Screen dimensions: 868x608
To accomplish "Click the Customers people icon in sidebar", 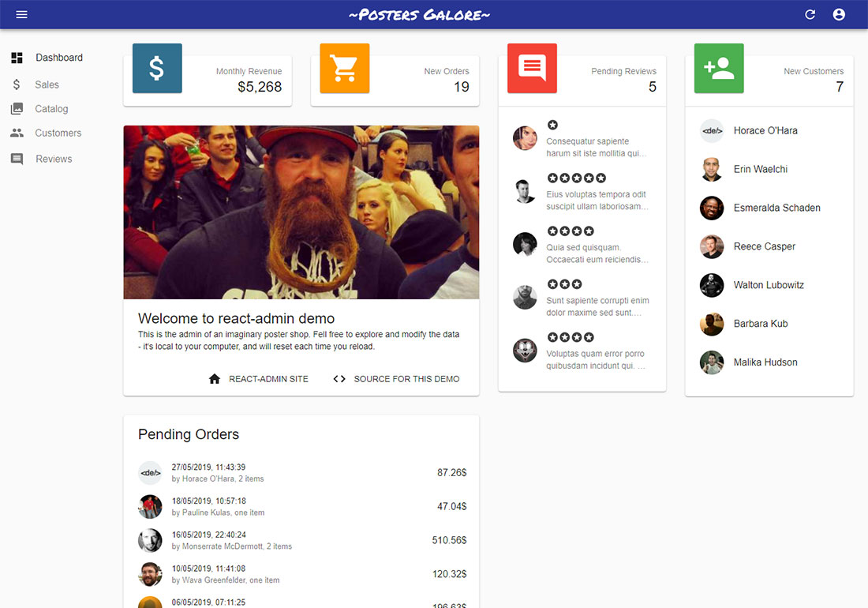I will (x=17, y=133).
